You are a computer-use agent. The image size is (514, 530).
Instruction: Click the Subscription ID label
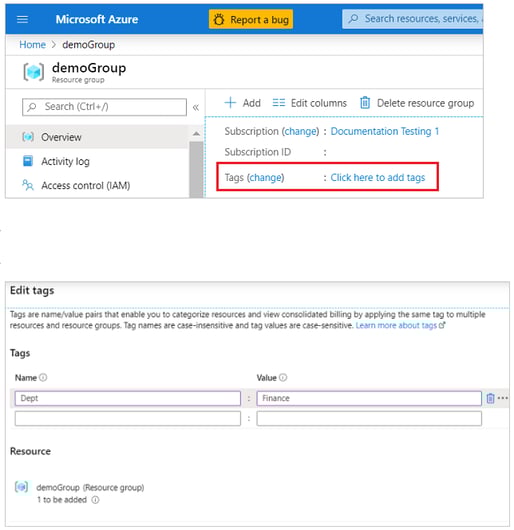(258, 152)
